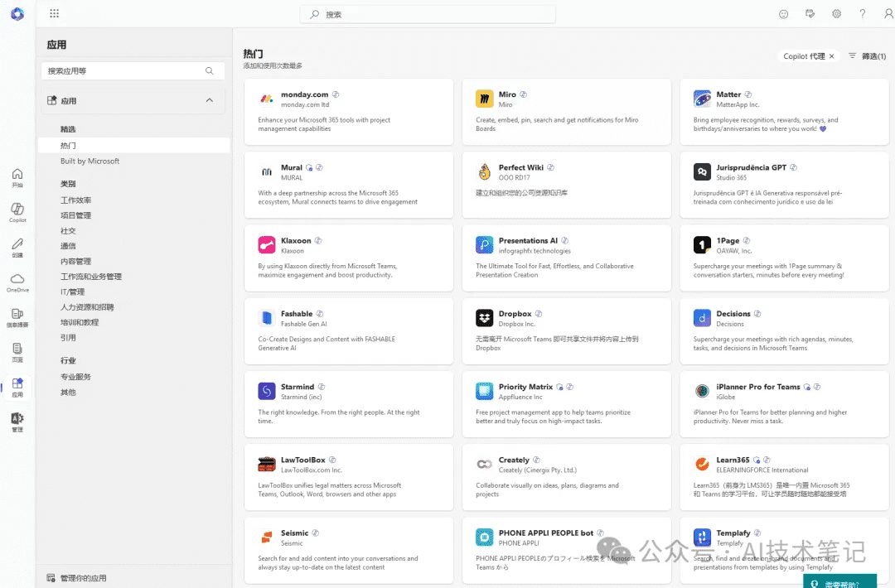
Task: Select the 人力资源和招聘 category
Action: click(87, 307)
